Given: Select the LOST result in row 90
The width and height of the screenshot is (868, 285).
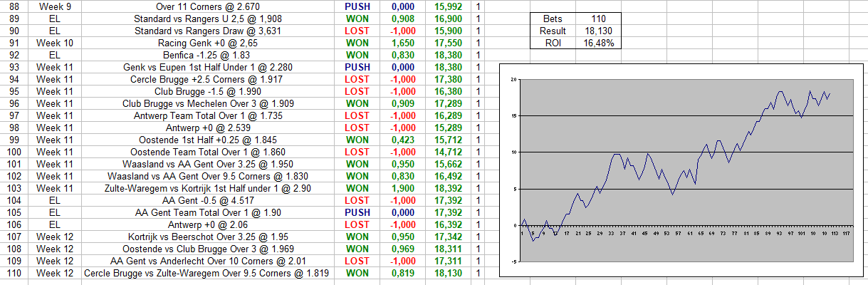Looking at the screenshot, I should tap(357, 31).
